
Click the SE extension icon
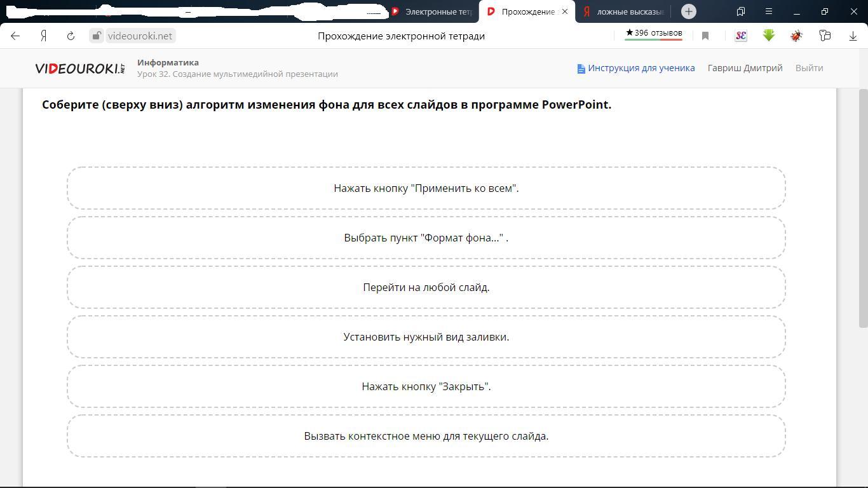pos(740,36)
